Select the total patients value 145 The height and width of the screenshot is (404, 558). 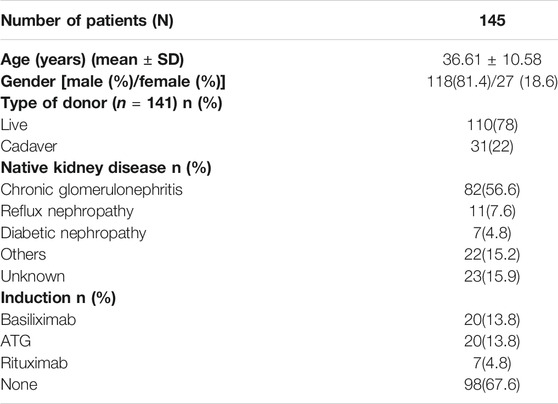pyautogui.click(x=492, y=20)
